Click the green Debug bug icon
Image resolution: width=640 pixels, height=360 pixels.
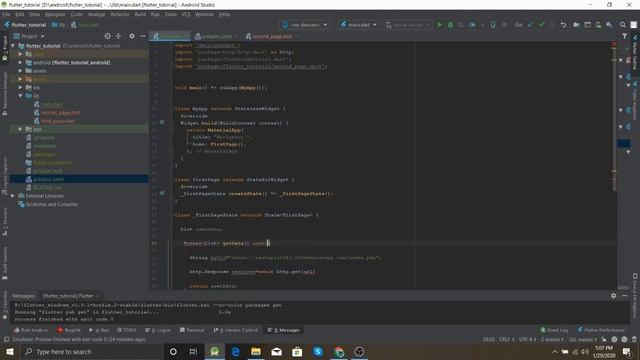[450, 25]
